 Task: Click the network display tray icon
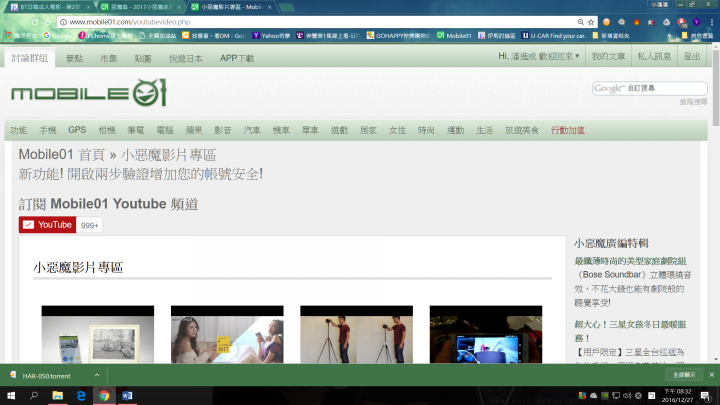point(616,395)
